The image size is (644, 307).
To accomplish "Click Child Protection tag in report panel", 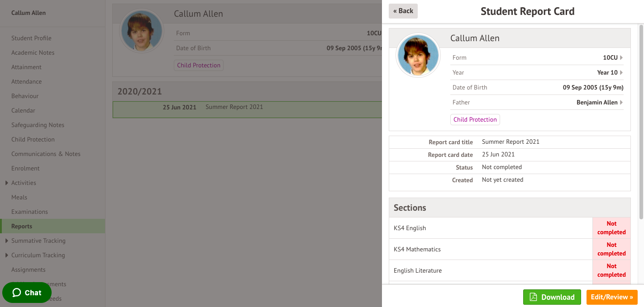I will pos(475,120).
